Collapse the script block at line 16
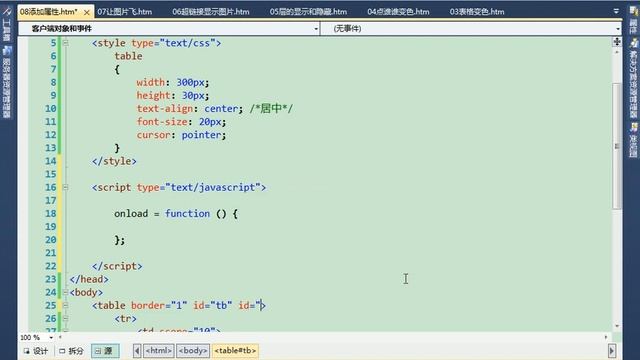This screenshot has height=360, width=640. coord(65,187)
